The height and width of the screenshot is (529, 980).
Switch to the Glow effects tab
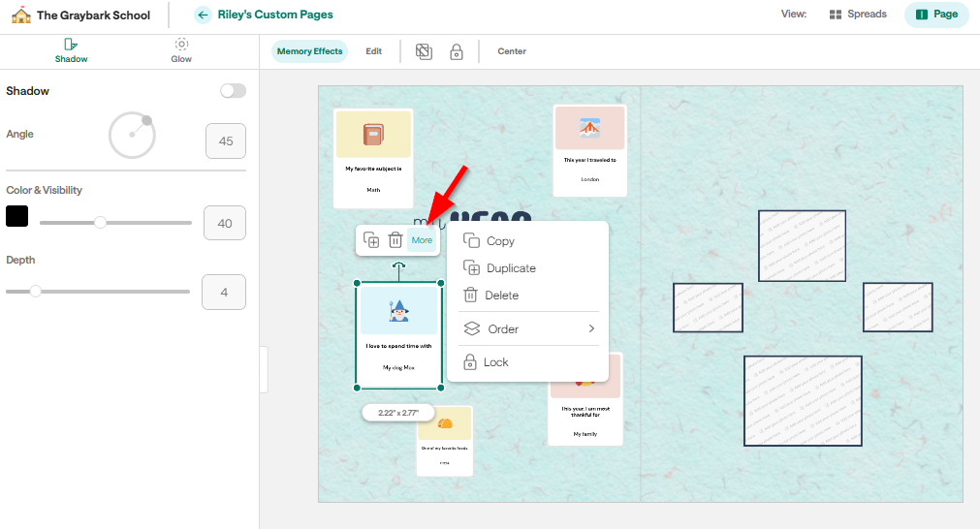(181, 50)
